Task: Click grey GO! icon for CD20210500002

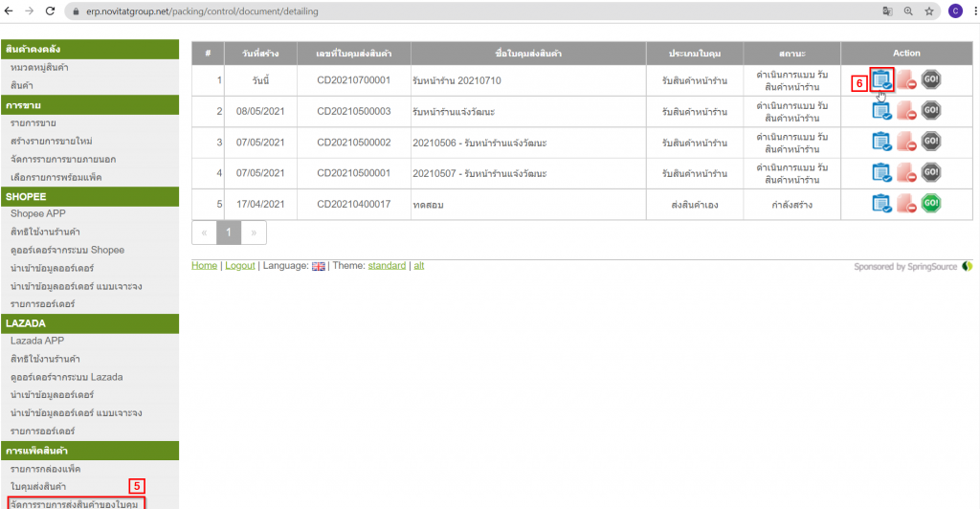Action: (931, 142)
